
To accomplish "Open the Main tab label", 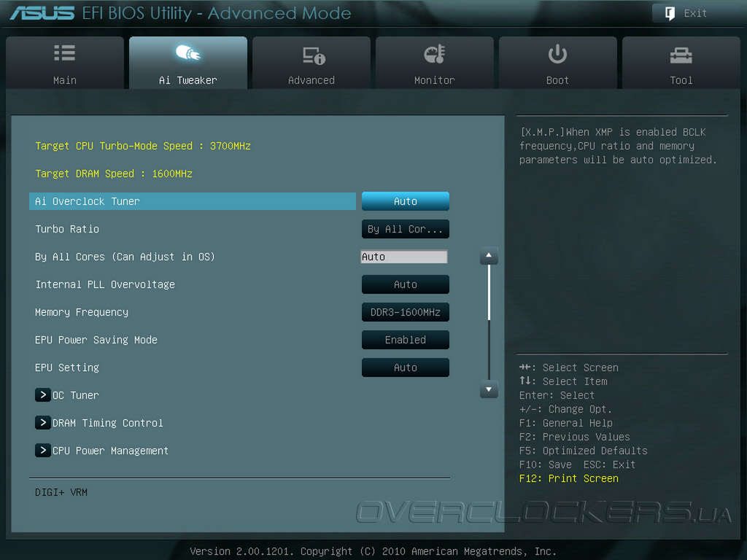I will pos(65,80).
